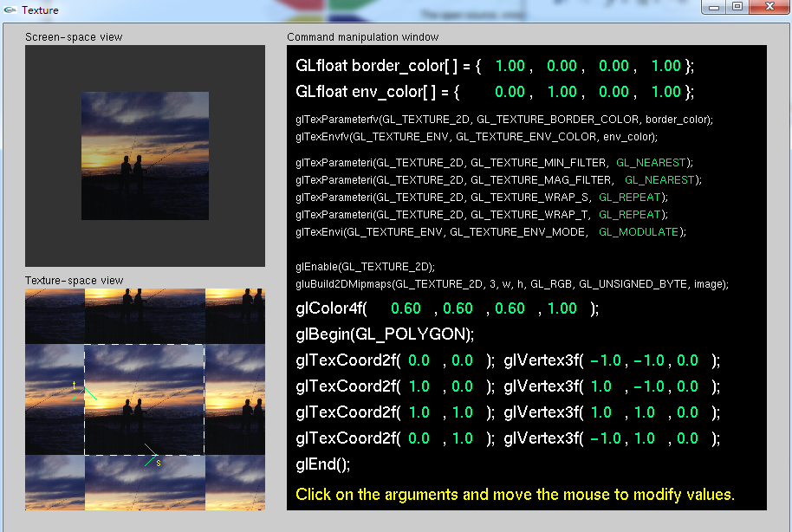792x532 pixels.
Task: Select t coordinate of third glTexCoord2f line
Action: point(462,412)
